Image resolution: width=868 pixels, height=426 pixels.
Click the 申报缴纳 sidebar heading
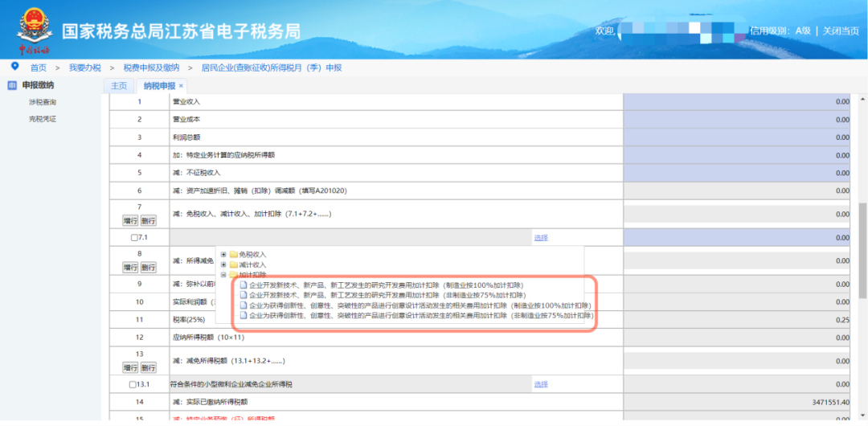click(39, 85)
